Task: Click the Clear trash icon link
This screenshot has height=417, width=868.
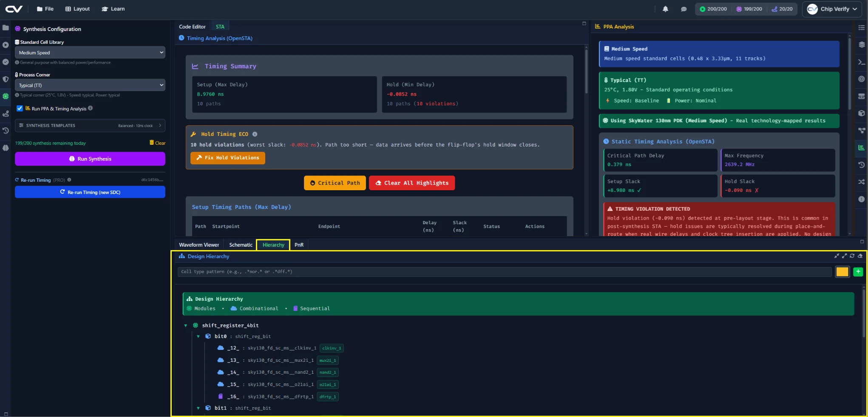Action: click(158, 143)
